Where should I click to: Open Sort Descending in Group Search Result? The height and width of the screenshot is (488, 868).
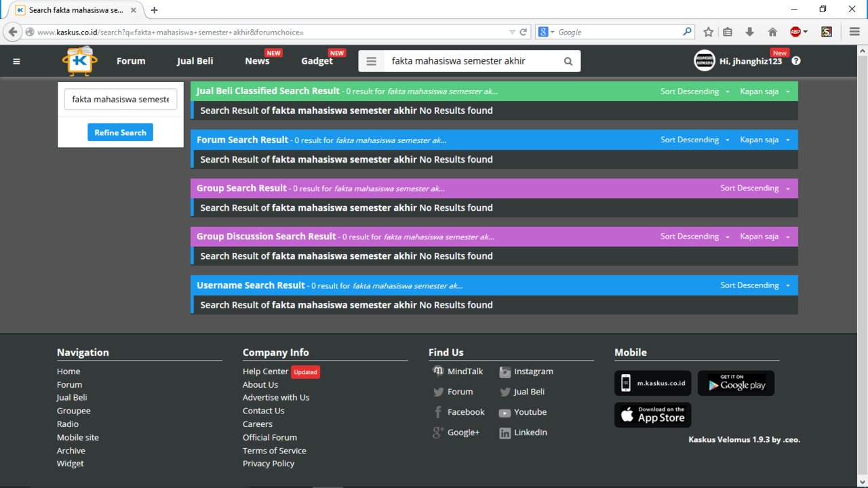point(755,188)
